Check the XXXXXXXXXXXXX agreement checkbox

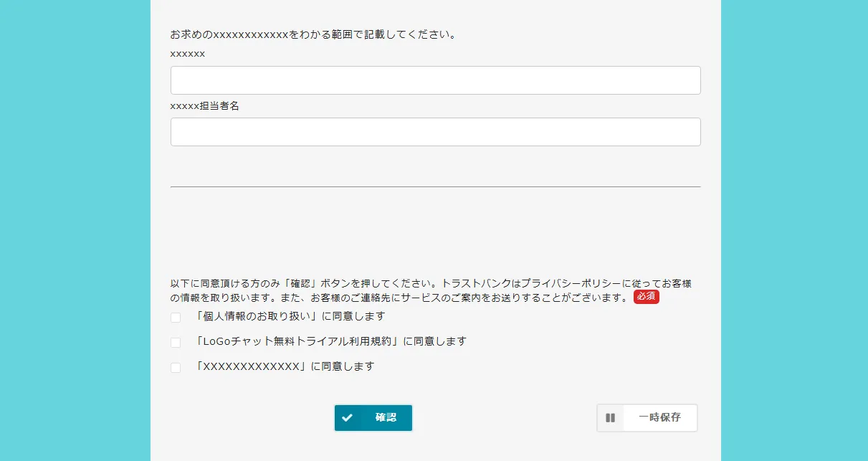pos(176,368)
